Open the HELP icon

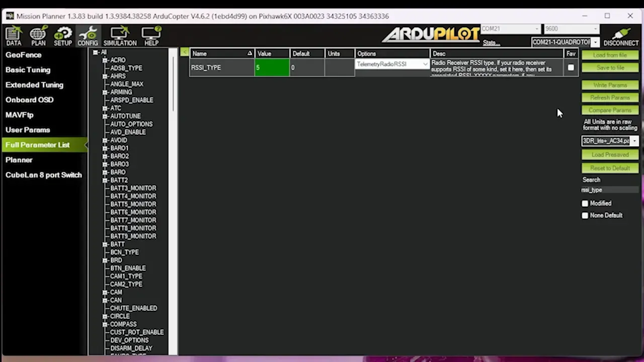pos(151,36)
